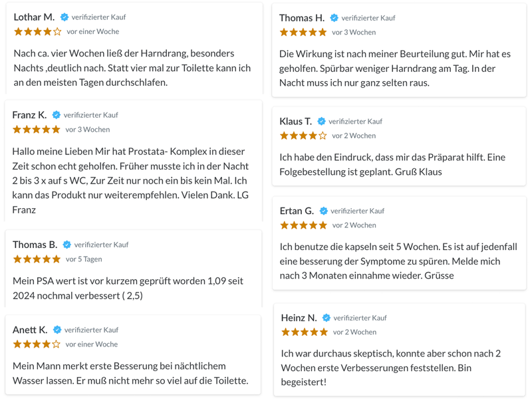This screenshot has width=532, height=405.
Task: Click the reviewer name Ertan G.
Action: click(297, 211)
